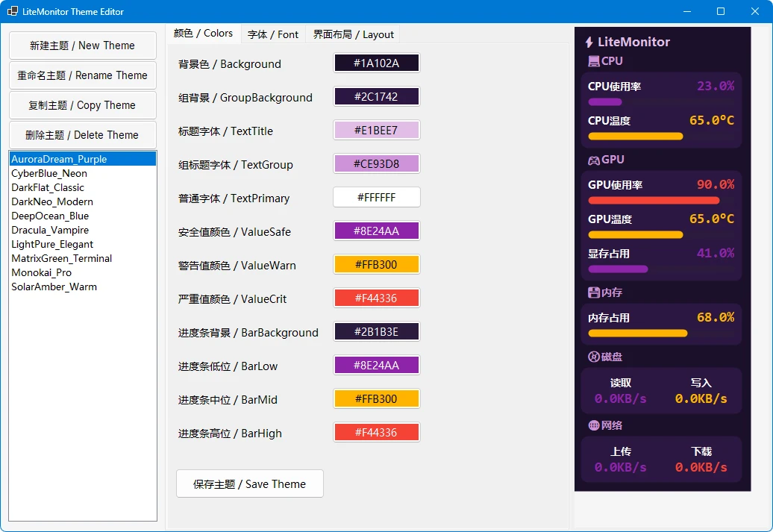The height and width of the screenshot is (532, 773).
Task: Select the CyberBlue_Neon theme in the list
Action: point(51,173)
